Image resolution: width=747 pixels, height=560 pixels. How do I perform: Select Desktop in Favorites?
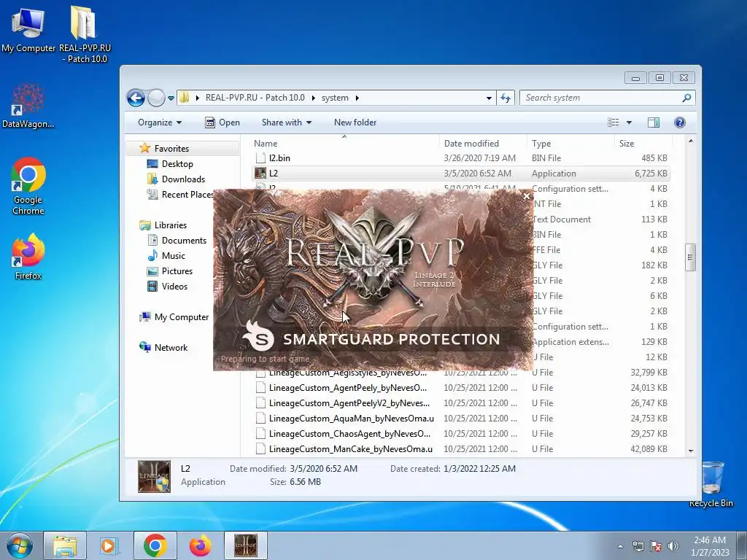tap(170, 164)
